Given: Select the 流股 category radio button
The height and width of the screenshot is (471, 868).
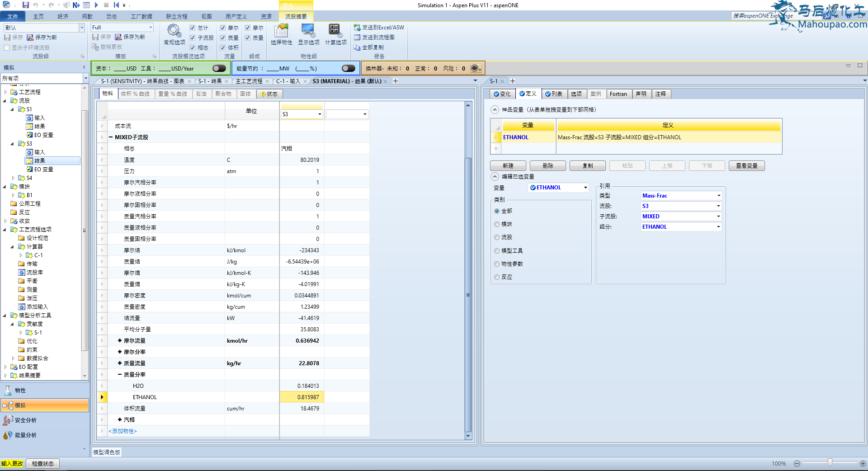Looking at the screenshot, I should click(497, 237).
